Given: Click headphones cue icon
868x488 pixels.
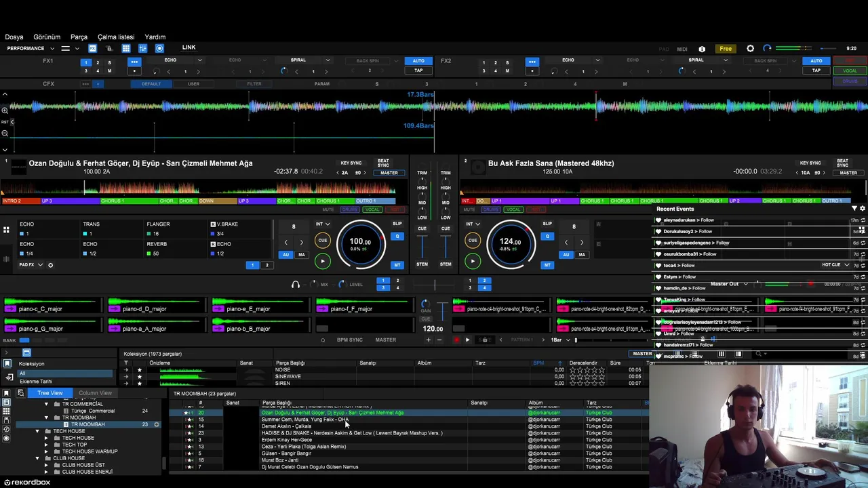Looking at the screenshot, I should 295,285.
